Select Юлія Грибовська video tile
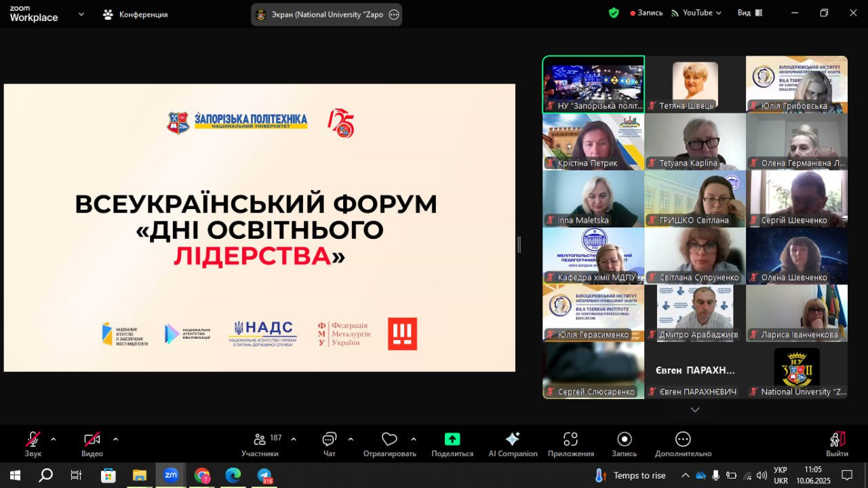Screen dimensions: 868x488 tap(797, 84)
